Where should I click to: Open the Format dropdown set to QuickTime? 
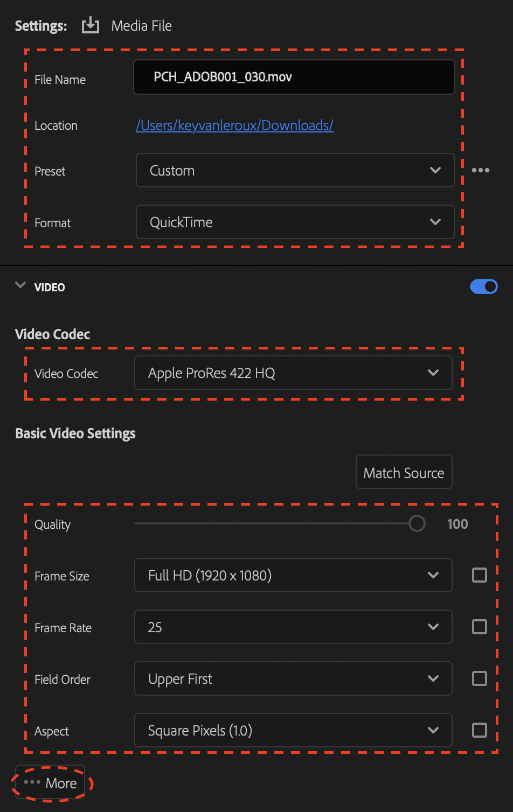[x=295, y=222]
